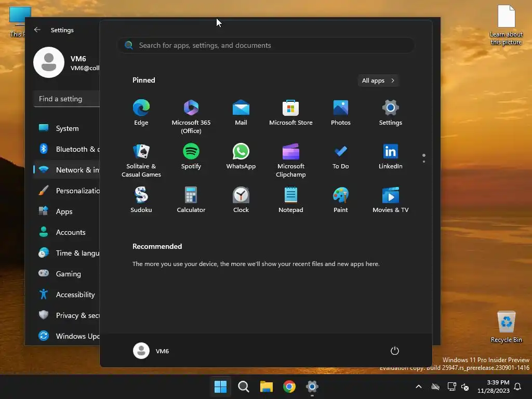Launch the Sudoku game
Image resolution: width=532 pixels, height=399 pixels.
pos(141,200)
